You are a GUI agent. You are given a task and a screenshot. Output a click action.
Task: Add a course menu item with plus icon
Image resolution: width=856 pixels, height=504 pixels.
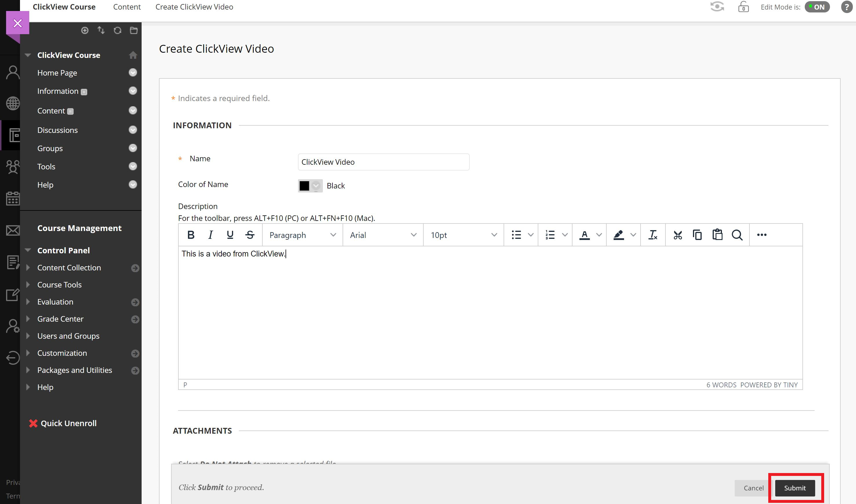85,31
